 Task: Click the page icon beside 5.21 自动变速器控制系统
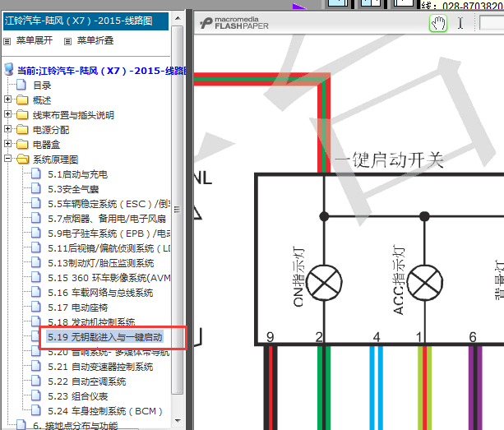(x=36, y=366)
